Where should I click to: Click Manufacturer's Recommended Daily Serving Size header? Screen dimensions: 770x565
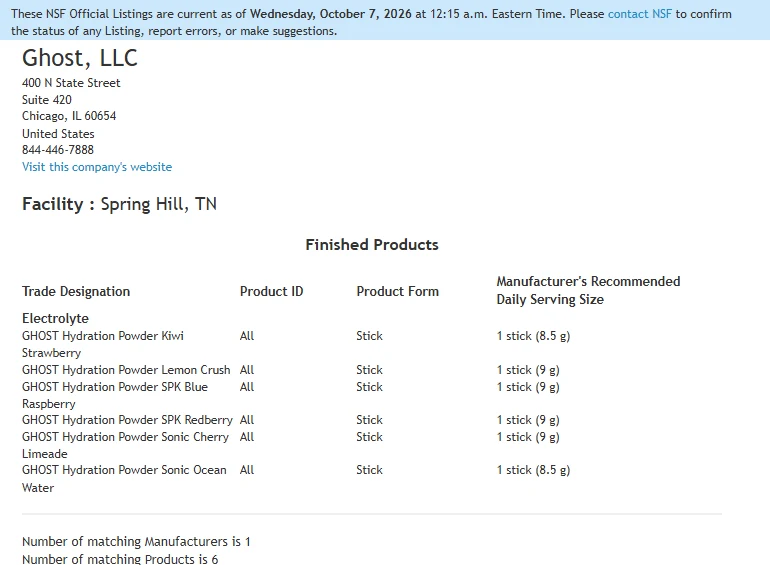(x=588, y=291)
